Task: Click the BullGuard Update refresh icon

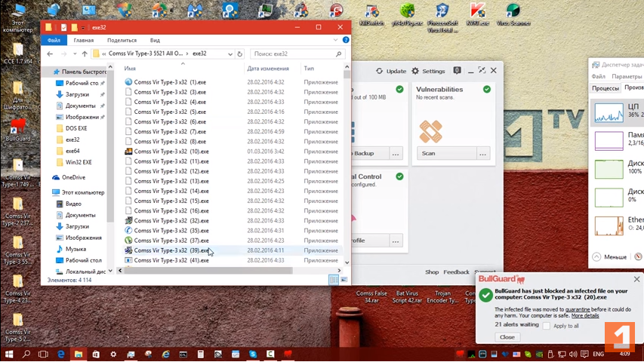Action: [380, 71]
